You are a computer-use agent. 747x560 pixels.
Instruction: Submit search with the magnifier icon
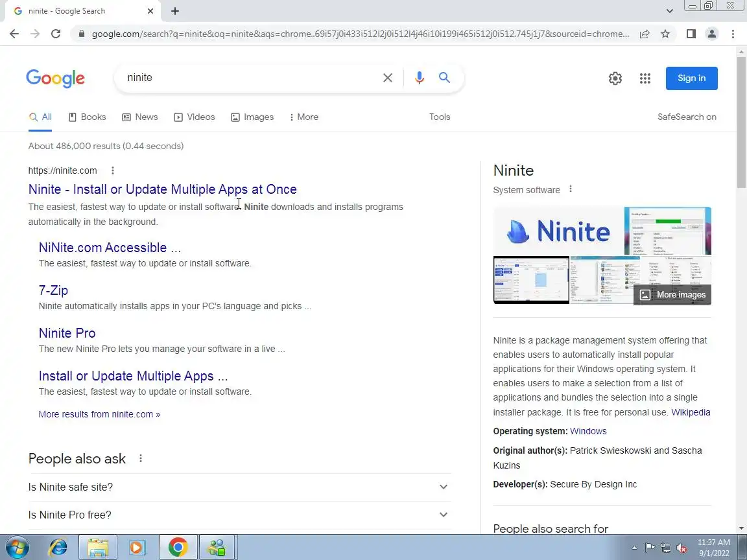click(x=444, y=78)
